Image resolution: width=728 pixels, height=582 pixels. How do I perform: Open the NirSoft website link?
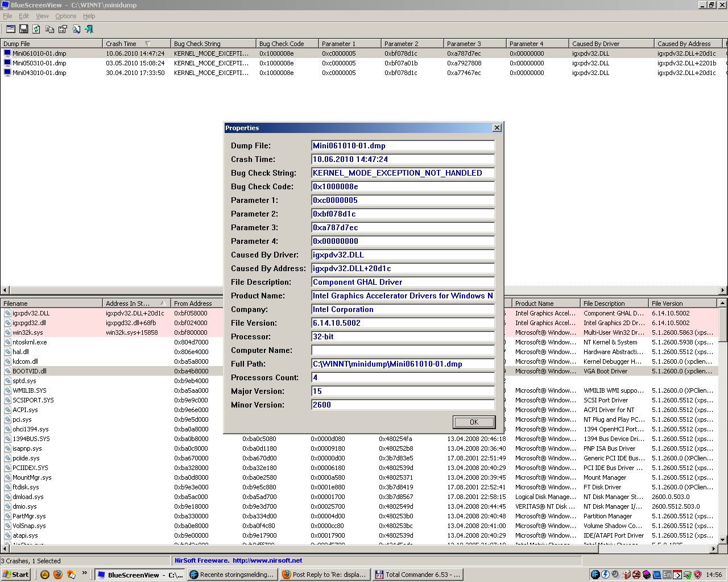point(267,560)
